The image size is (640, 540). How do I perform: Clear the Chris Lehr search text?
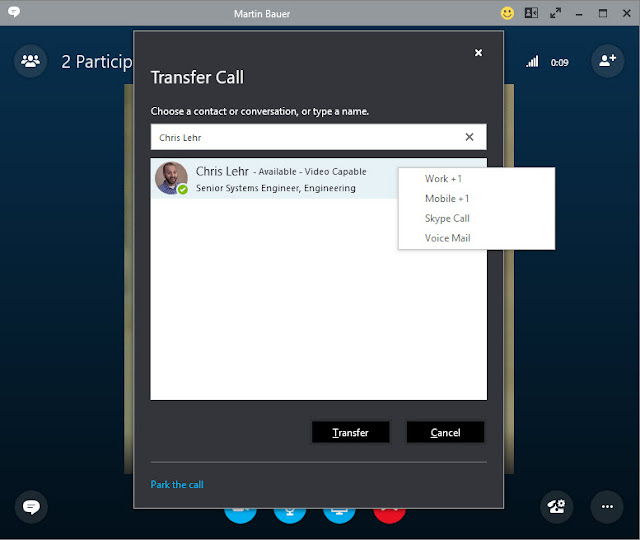[x=469, y=137]
